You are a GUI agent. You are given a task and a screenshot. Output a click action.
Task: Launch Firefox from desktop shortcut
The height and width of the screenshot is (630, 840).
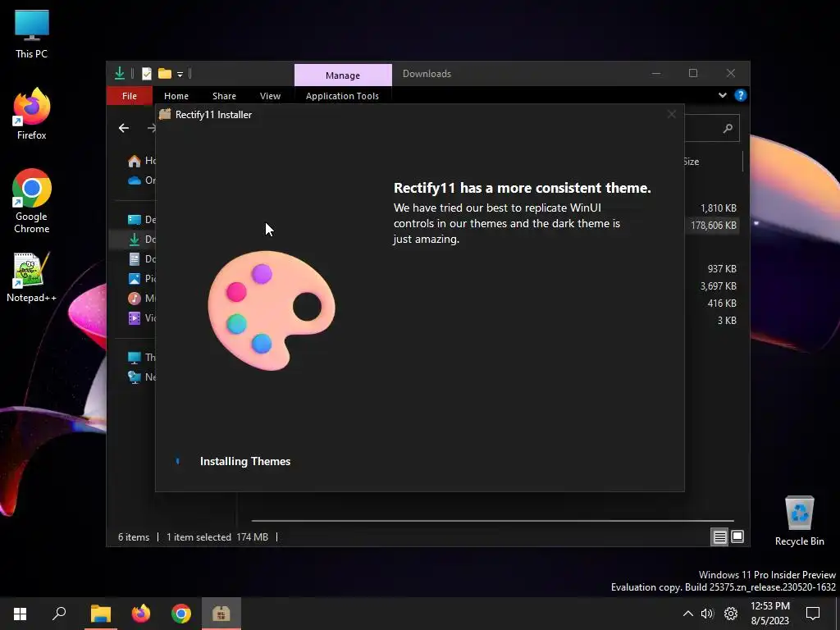click(x=32, y=114)
